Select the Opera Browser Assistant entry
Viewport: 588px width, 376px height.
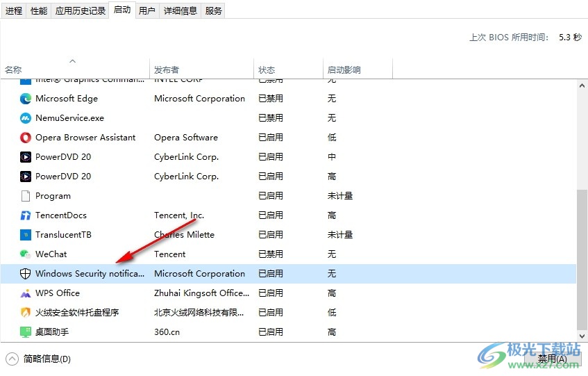[85, 138]
